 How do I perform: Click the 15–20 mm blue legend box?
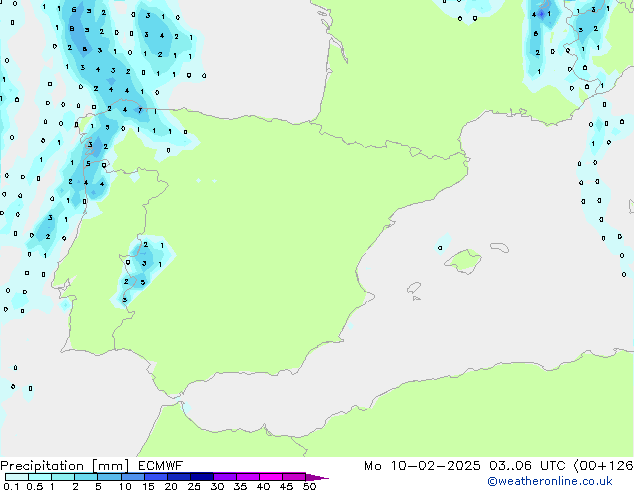pos(156,477)
